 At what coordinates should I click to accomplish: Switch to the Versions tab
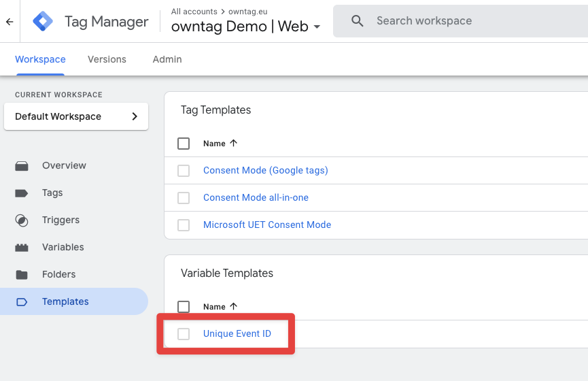pyautogui.click(x=107, y=59)
